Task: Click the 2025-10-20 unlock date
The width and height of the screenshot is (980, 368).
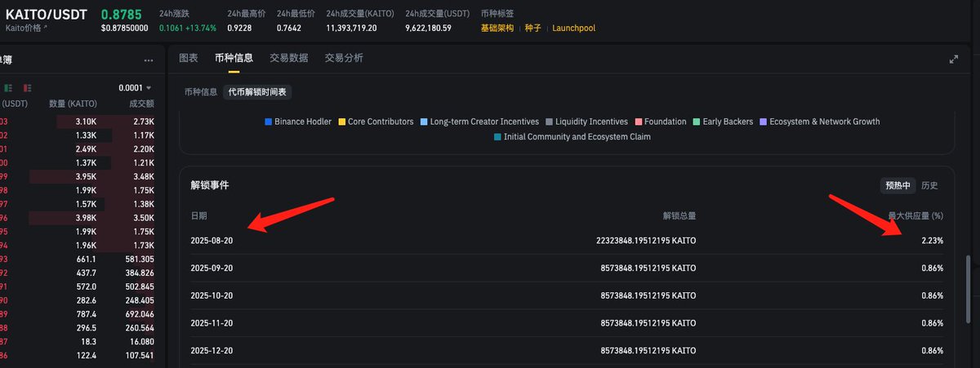Action: [212, 295]
